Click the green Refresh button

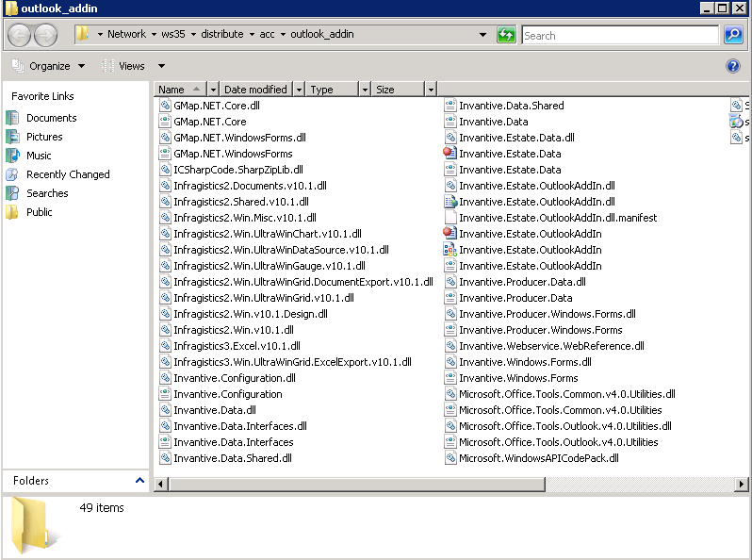[x=506, y=35]
